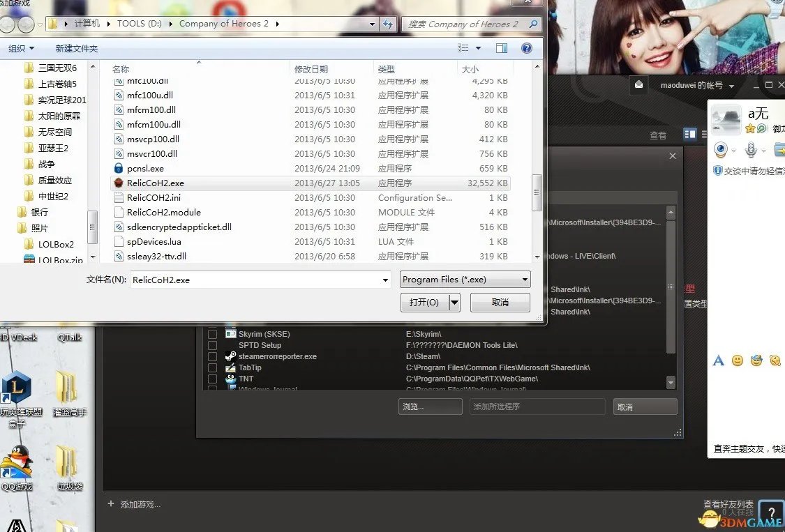Check the Skyrim (SKSE) checkbox
This screenshot has width=785, height=532.
pos(213,334)
